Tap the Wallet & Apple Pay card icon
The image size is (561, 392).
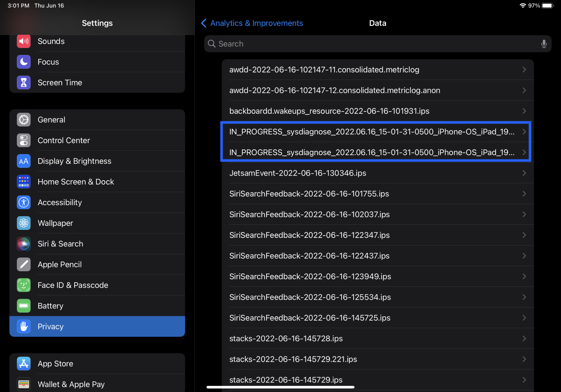tap(24, 384)
